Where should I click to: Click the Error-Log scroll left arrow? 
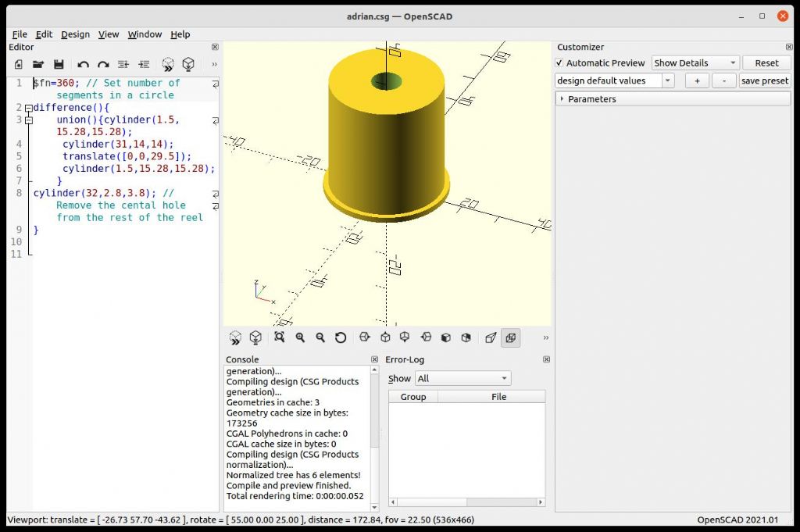pos(392,502)
